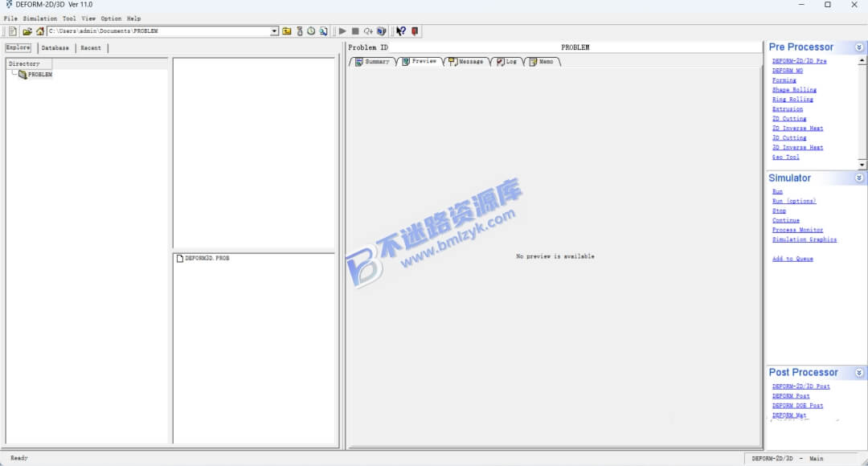Click the clock toolbar icon
The image size is (868, 466).
point(311,31)
